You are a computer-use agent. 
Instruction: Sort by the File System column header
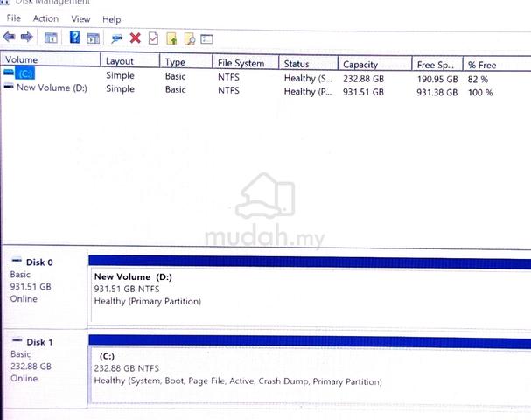pyautogui.click(x=246, y=63)
